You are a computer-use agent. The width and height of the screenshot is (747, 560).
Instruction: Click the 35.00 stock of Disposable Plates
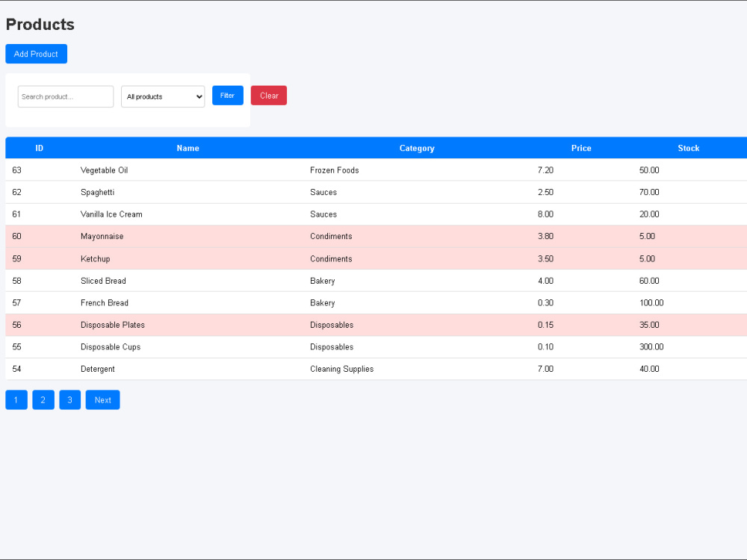[x=649, y=325]
